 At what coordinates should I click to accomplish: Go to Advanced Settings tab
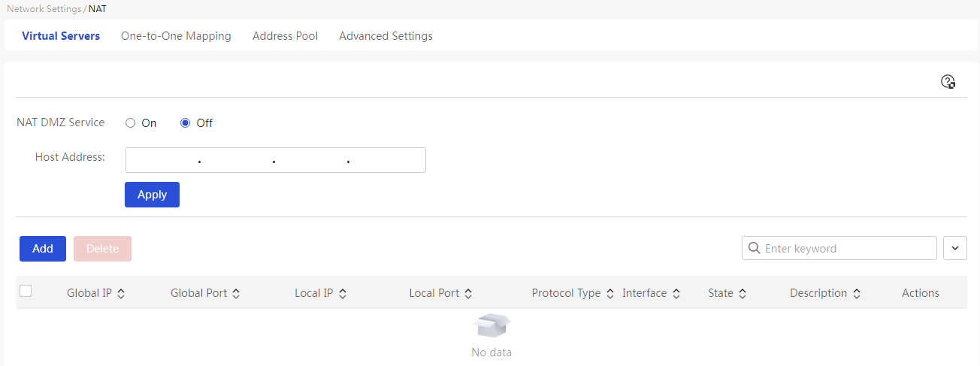coord(386,35)
